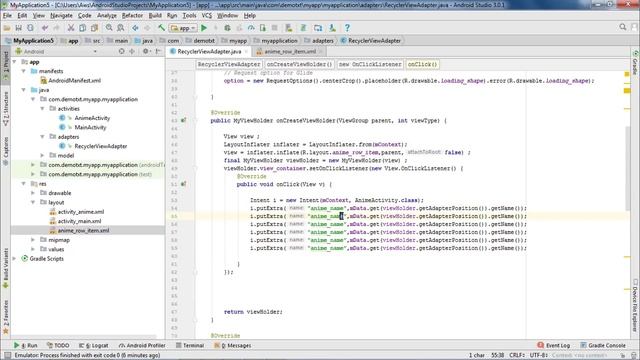Click the UTF-8 encoding status bar entry

click(x=539, y=355)
